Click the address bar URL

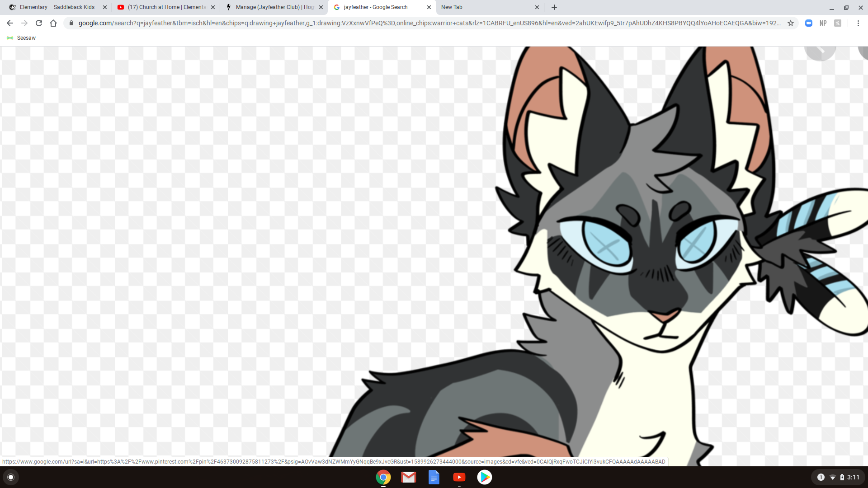[429, 23]
